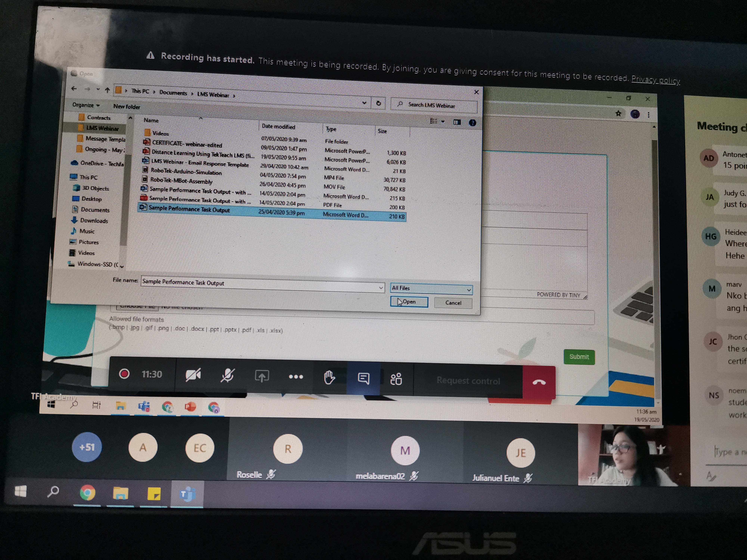Open File Explorer from the laptop taskbar
Image resolution: width=747 pixels, height=560 pixels.
121,494
